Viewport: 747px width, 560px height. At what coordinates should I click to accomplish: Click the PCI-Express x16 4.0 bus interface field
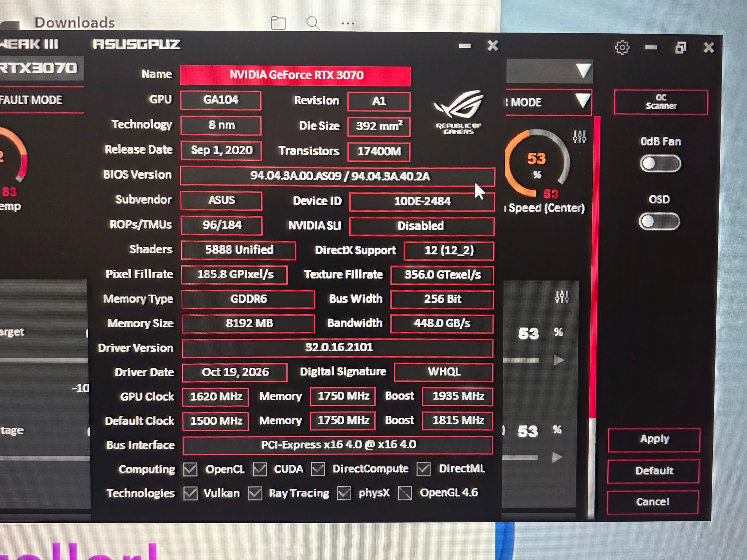click(337, 445)
